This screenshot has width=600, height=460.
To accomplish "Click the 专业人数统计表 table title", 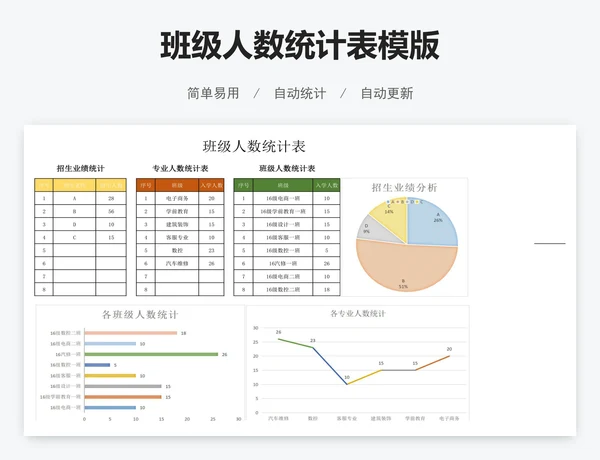I will 180,168.
